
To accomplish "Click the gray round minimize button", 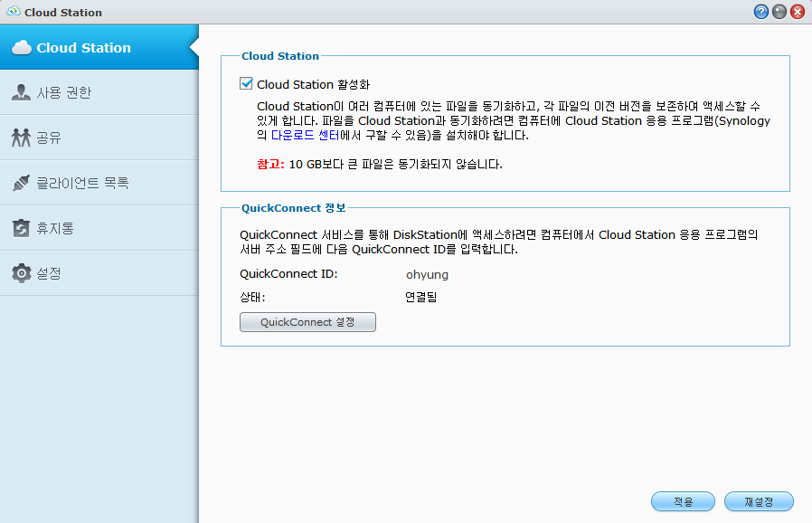I will (x=779, y=12).
